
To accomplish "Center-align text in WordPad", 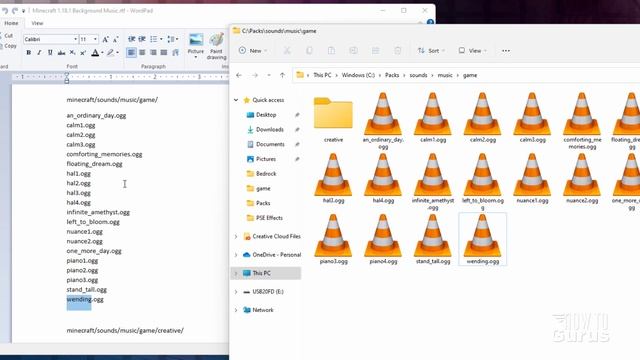I will click(x=142, y=53).
